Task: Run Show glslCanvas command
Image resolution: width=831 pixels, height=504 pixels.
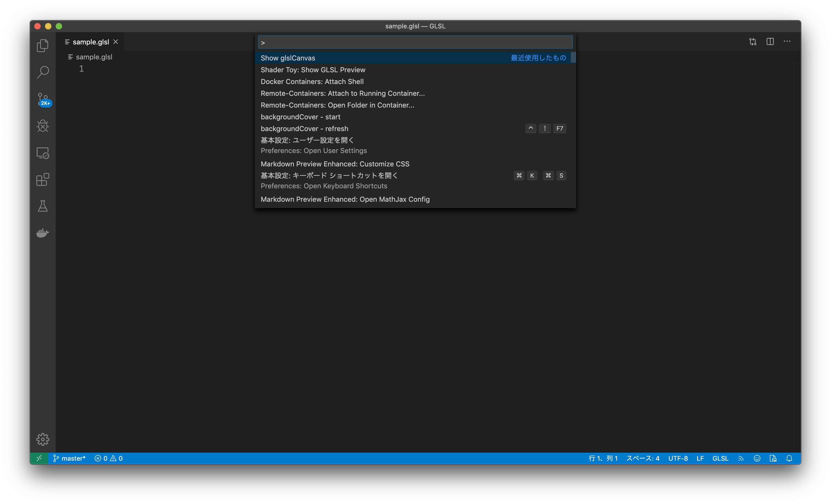Action: pyautogui.click(x=415, y=58)
